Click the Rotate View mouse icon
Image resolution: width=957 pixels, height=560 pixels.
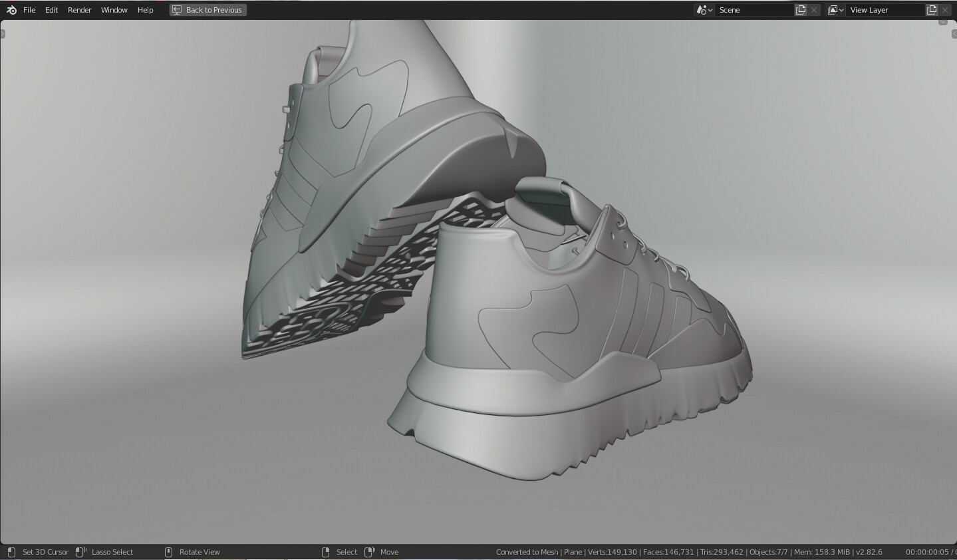168,552
